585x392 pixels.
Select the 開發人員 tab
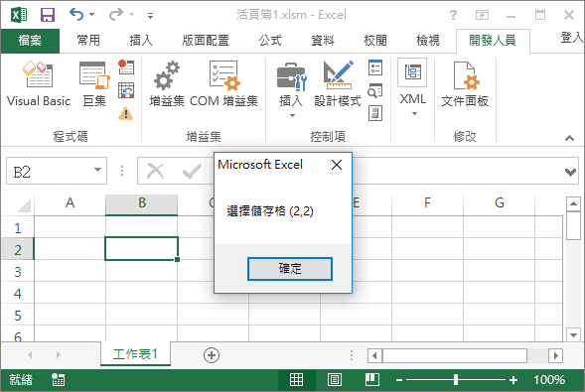coord(493,41)
